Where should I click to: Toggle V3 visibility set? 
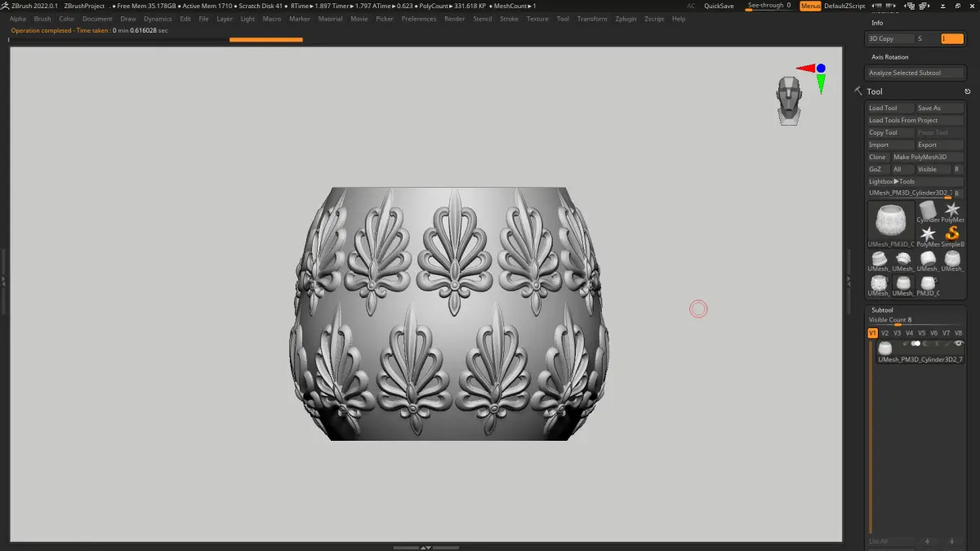[897, 333]
